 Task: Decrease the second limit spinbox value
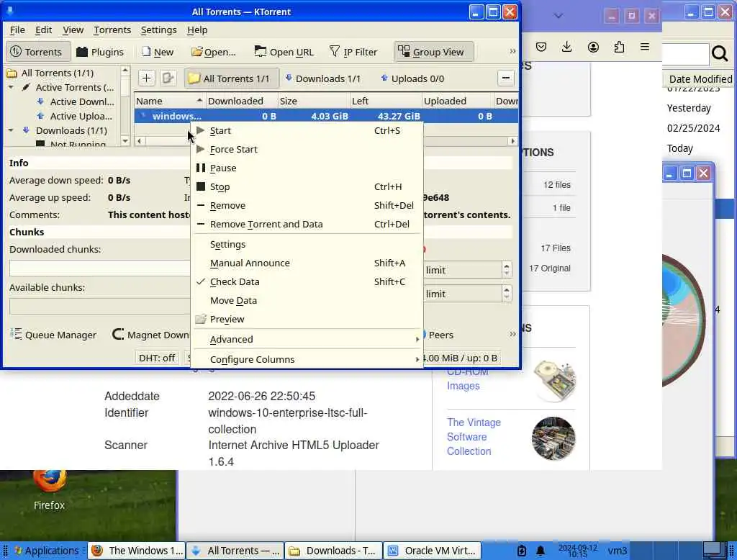[506, 297]
